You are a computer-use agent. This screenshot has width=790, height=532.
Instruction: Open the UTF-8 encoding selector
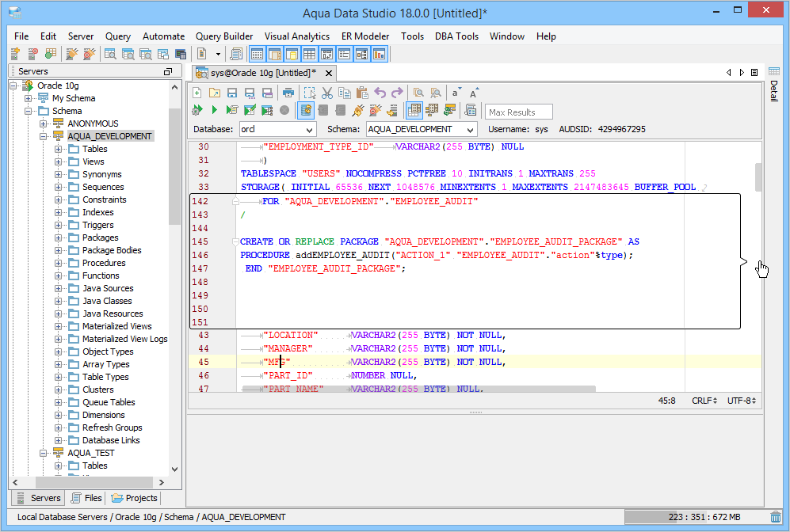tap(742, 401)
